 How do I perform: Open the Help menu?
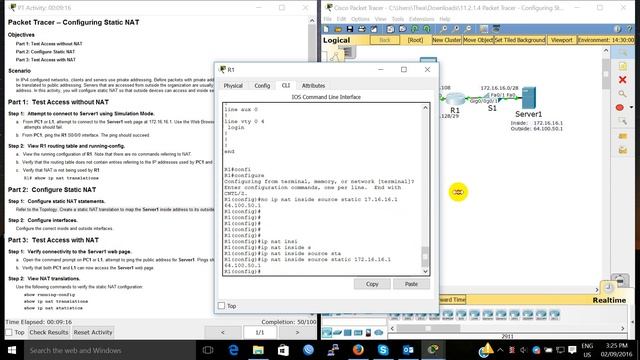(444, 19)
